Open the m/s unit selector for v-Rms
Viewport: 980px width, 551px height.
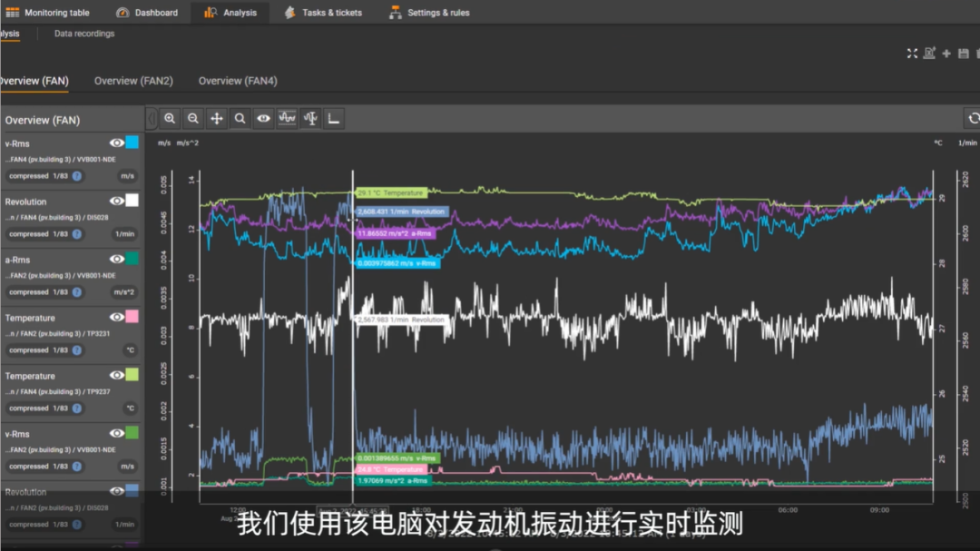pos(127,176)
